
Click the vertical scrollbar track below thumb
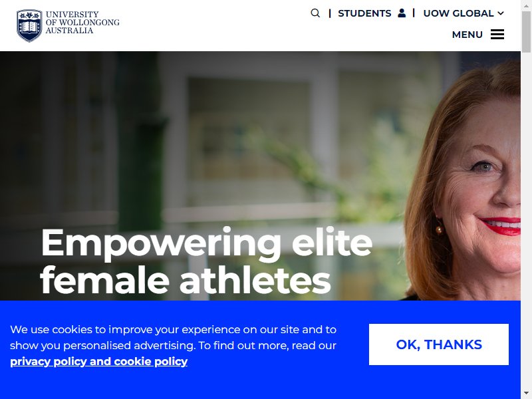[526, 221]
